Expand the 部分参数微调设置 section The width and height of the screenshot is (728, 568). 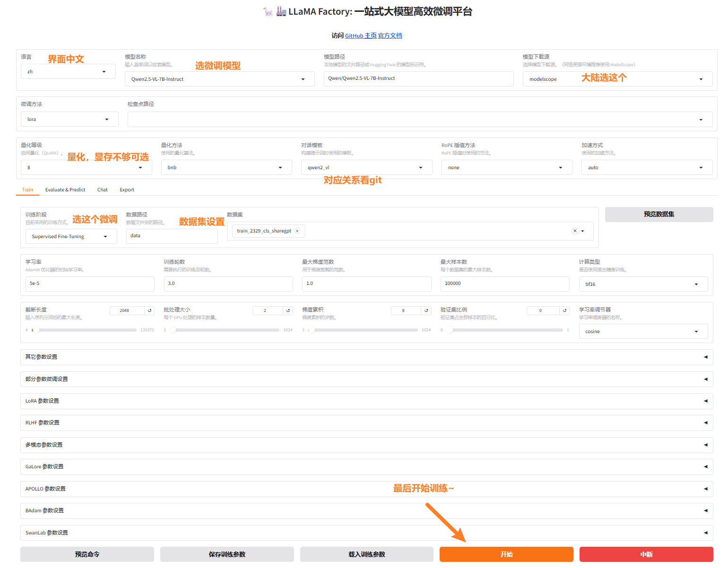[367, 379]
